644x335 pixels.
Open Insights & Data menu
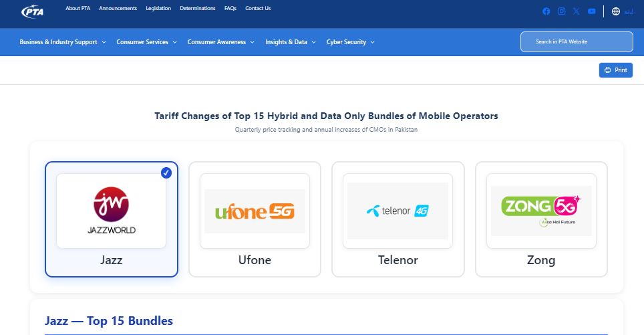(287, 42)
